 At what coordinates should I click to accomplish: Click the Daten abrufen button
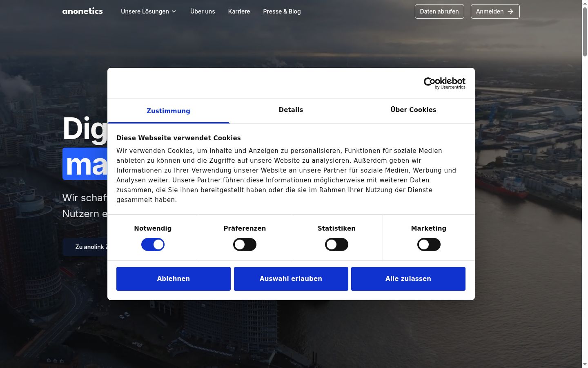[x=439, y=11]
